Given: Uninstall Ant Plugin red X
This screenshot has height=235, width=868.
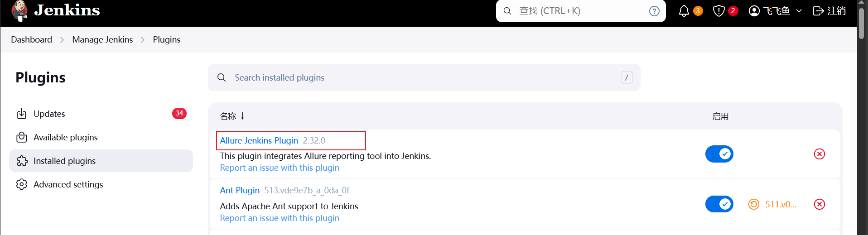Looking at the screenshot, I should coord(820,204).
